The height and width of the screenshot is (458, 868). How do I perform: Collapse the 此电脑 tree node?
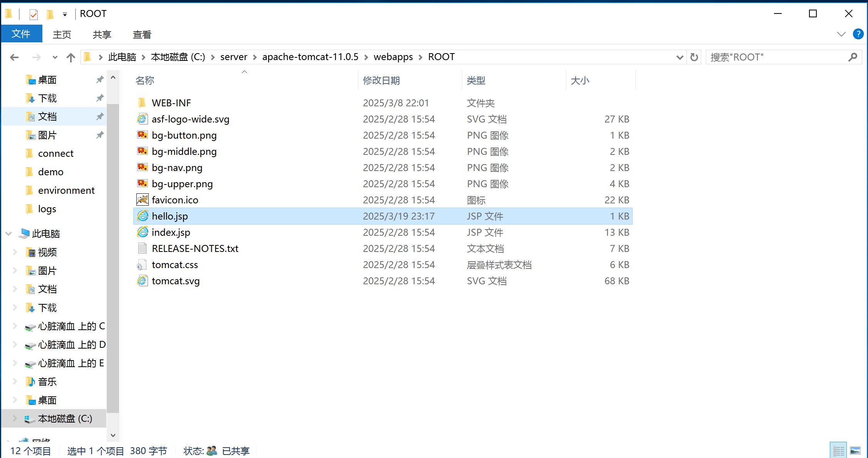click(x=8, y=233)
